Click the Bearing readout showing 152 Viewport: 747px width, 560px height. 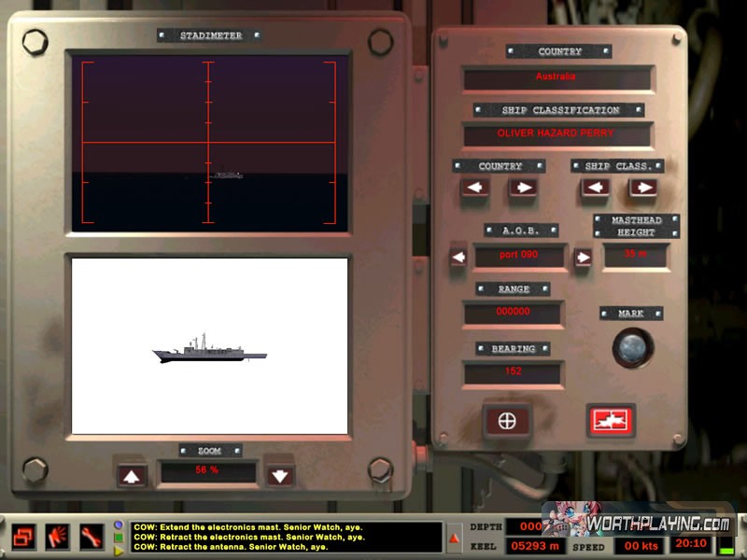tap(513, 372)
